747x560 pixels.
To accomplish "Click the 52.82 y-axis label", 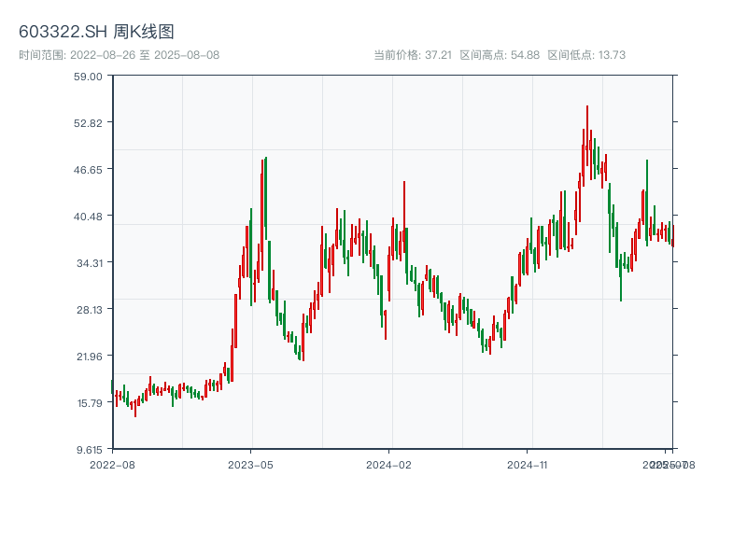I will [88, 122].
